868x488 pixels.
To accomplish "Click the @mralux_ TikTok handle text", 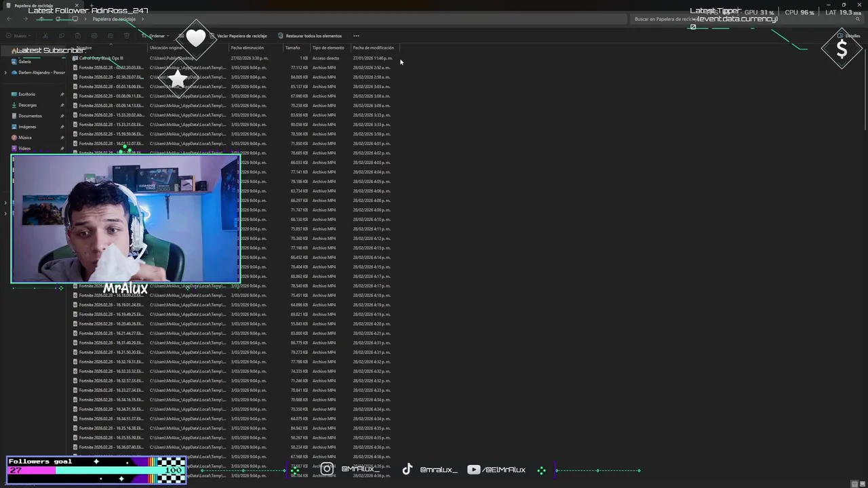I will [439, 470].
